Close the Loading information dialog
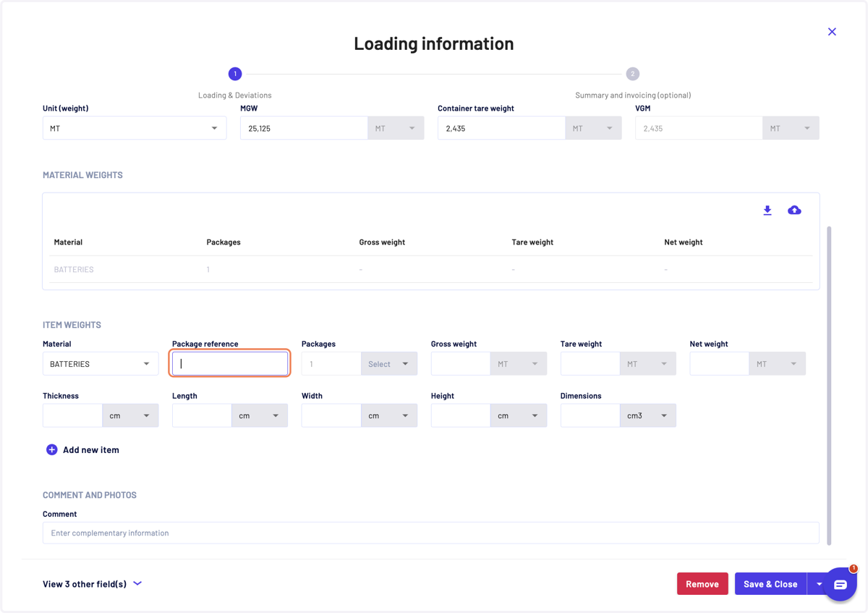 [x=832, y=32]
